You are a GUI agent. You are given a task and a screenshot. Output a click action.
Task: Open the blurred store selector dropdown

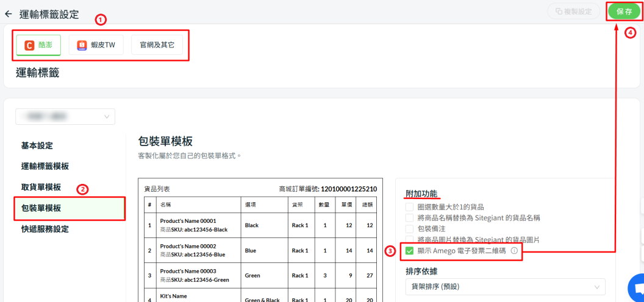(x=65, y=116)
